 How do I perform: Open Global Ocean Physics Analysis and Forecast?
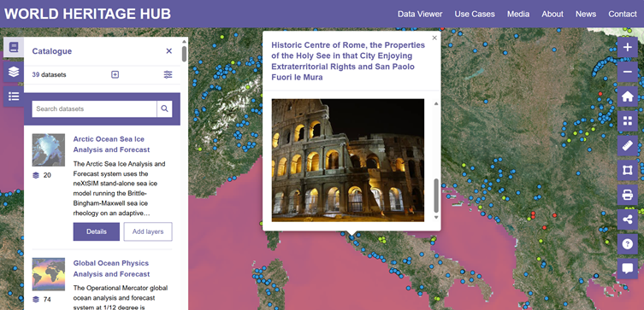point(111,269)
